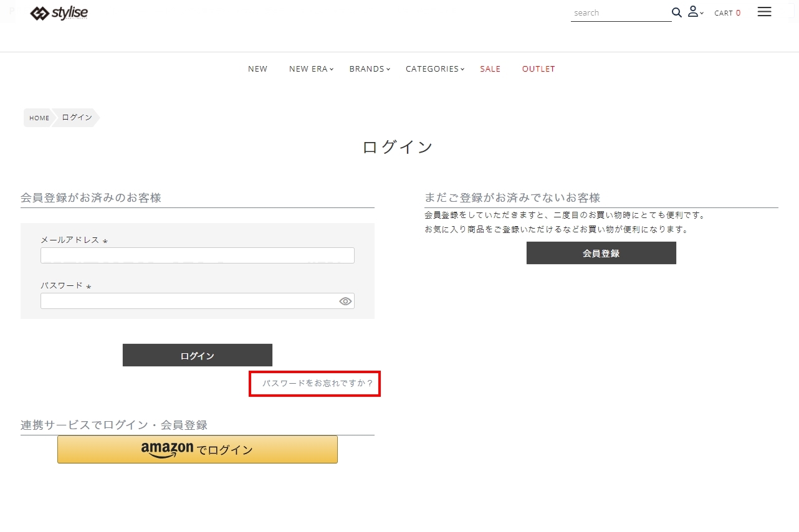Expand the NEW ERA dropdown
The height and width of the screenshot is (532, 799).
(311, 69)
